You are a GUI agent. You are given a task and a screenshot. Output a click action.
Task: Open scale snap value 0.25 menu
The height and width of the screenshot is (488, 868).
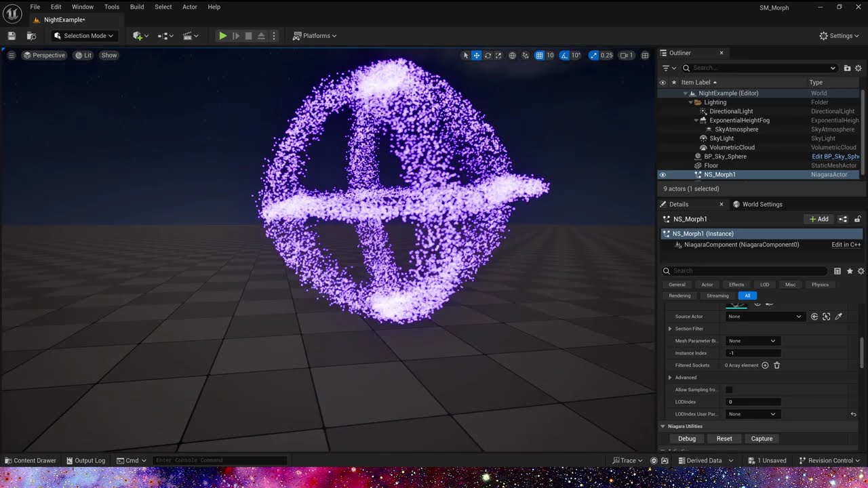pyautogui.click(x=607, y=56)
